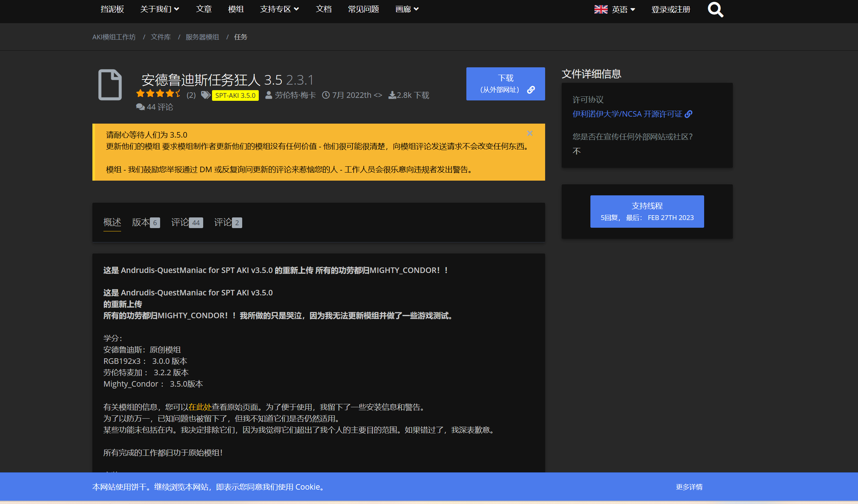Click the UK flag language icon
Image resolution: width=858 pixels, height=504 pixels.
coord(601,9)
